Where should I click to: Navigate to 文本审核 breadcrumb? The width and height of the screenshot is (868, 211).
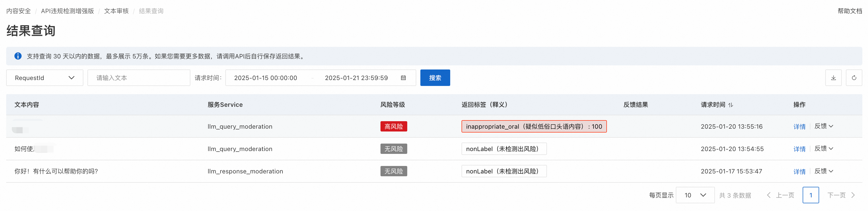pyautogui.click(x=116, y=11)
